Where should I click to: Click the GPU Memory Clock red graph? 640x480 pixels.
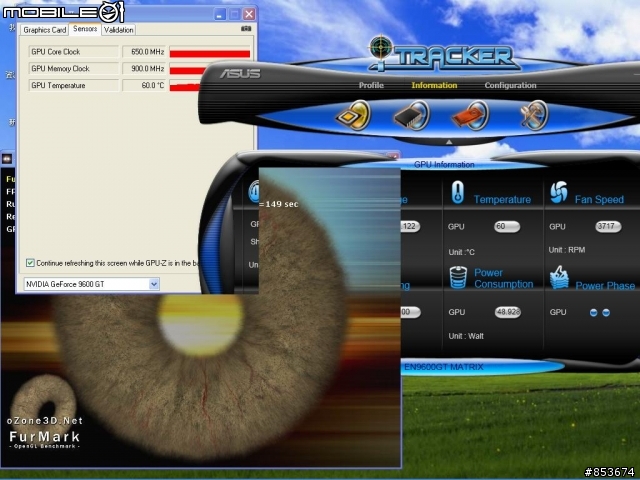tap(187, 70)
